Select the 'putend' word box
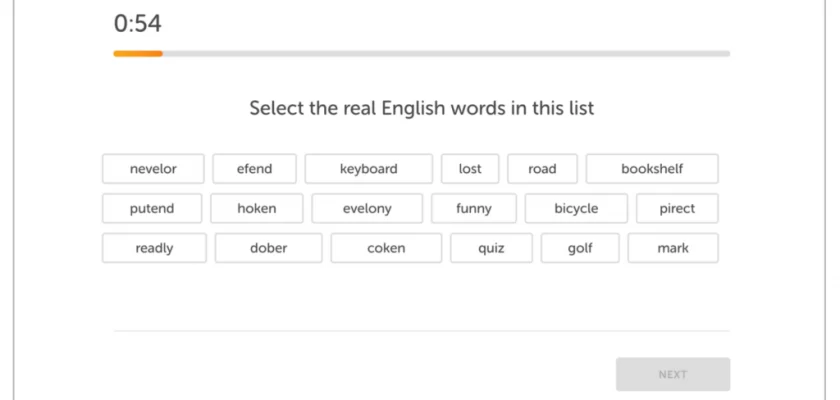 coord(152,209)
